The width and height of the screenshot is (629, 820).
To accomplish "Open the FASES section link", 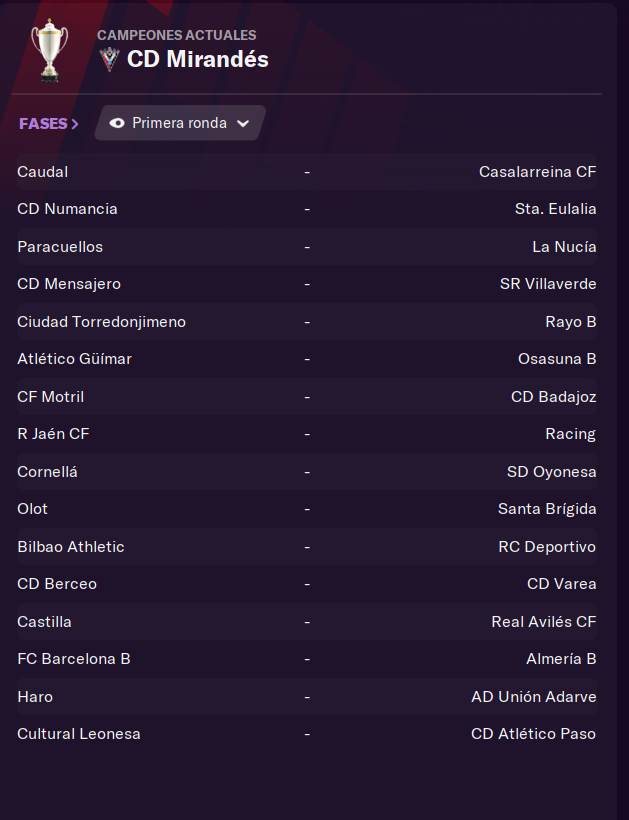I will pyautogui.click(x=49, y=123).
